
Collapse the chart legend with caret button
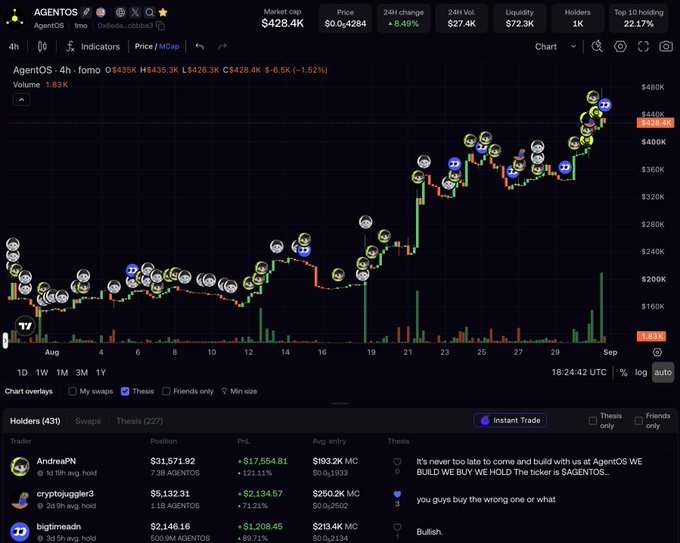pyautogui.click(x=21, y=100)
